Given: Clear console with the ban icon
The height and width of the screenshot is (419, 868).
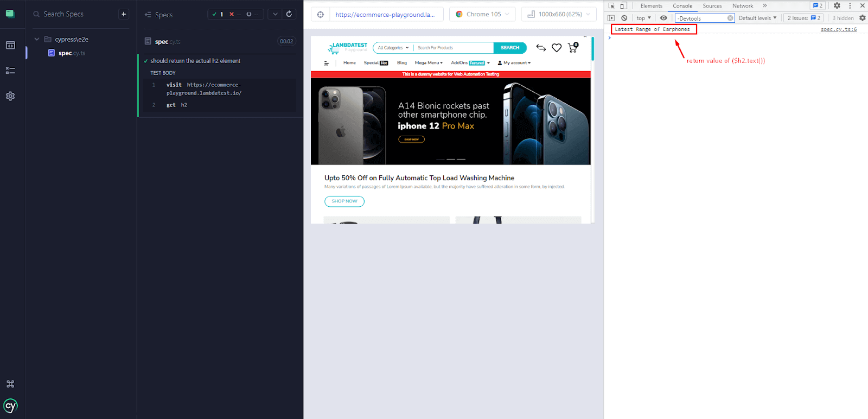Looking at the screenshot, I should pos(624,18).
